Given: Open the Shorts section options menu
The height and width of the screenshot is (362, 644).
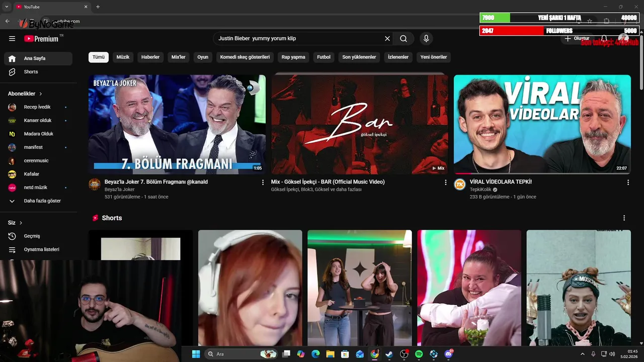Looking at the screenshot, I should 624,218.
